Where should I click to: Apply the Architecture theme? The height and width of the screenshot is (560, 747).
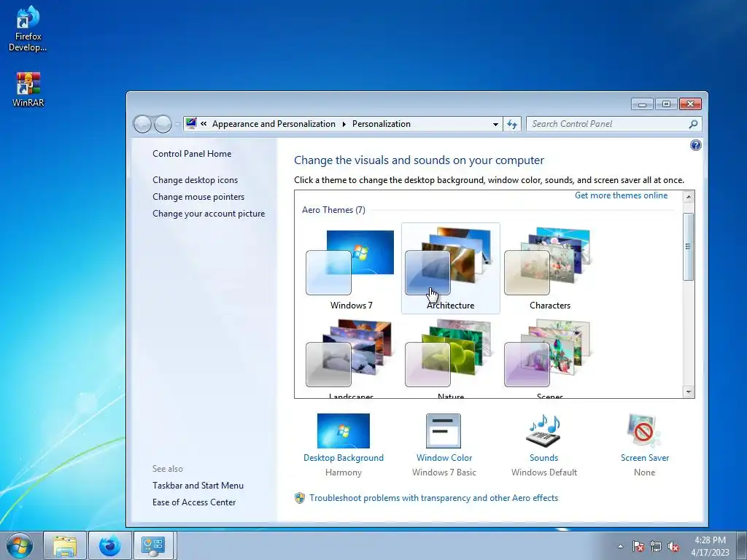pos(450,268)
